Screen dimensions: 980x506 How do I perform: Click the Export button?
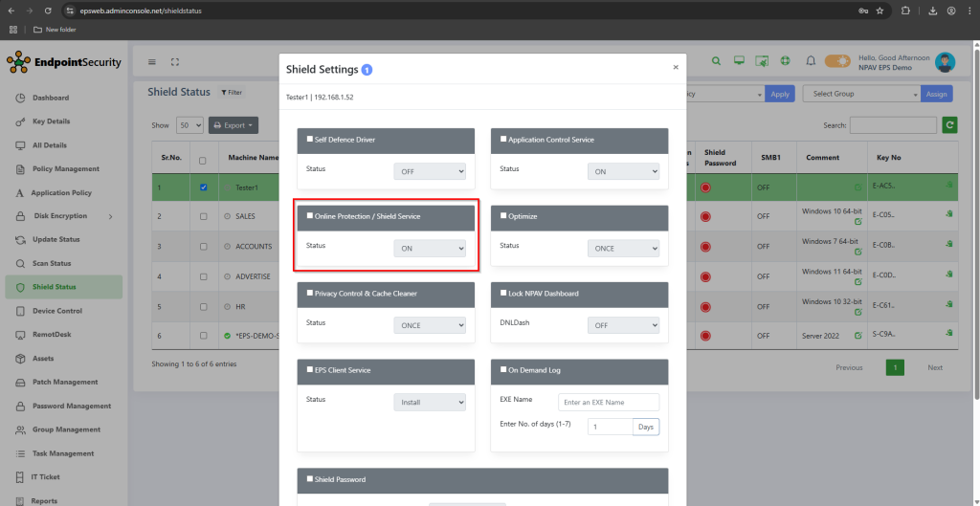[x=234, y=125]
